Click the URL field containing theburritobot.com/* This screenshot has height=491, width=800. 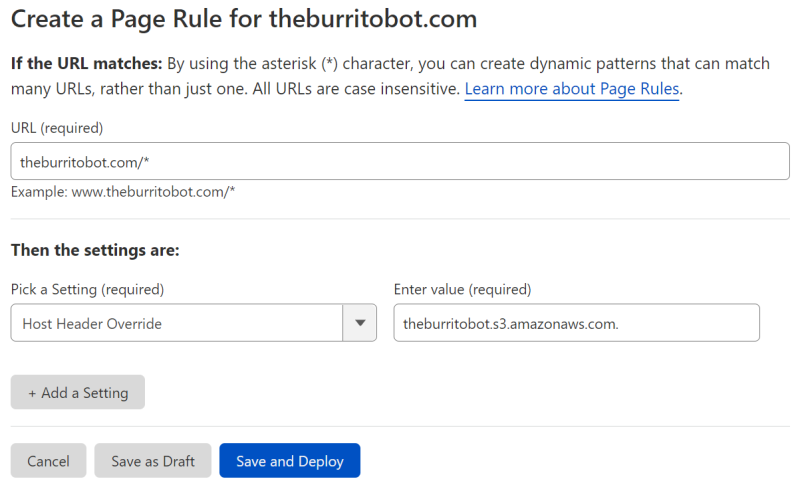[400, 161]
